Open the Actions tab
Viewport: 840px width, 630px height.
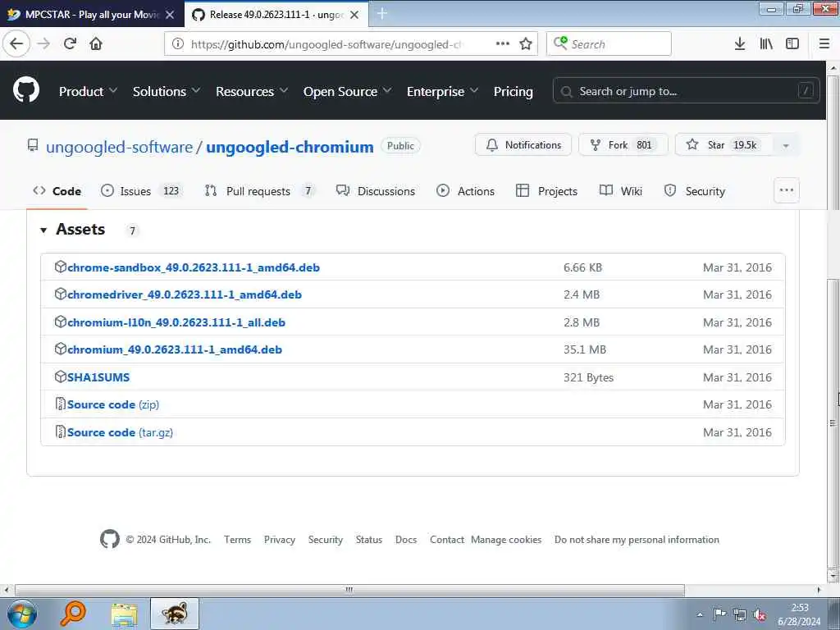[466, 190]
